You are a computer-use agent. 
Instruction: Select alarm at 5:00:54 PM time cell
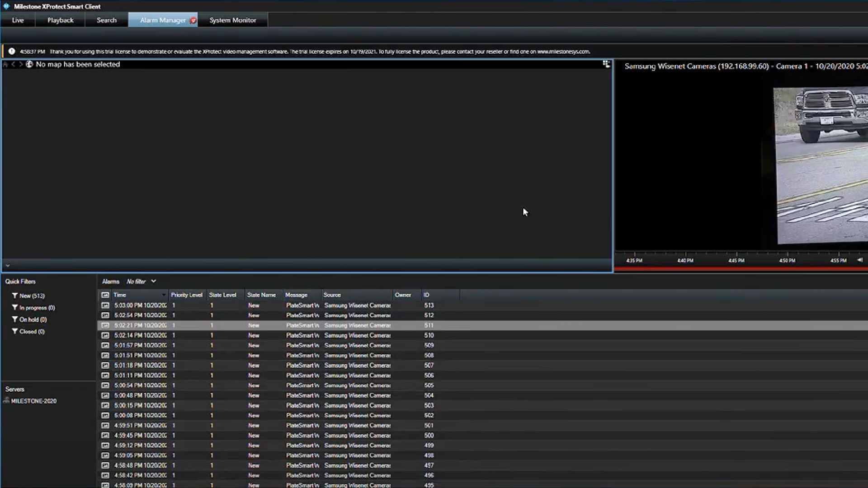140,385
